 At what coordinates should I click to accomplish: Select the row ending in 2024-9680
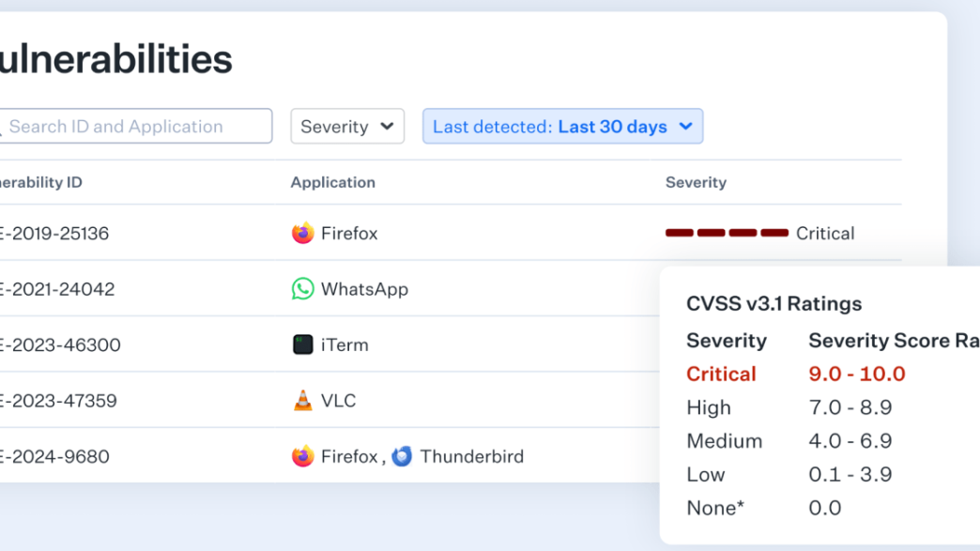point(55,456)
